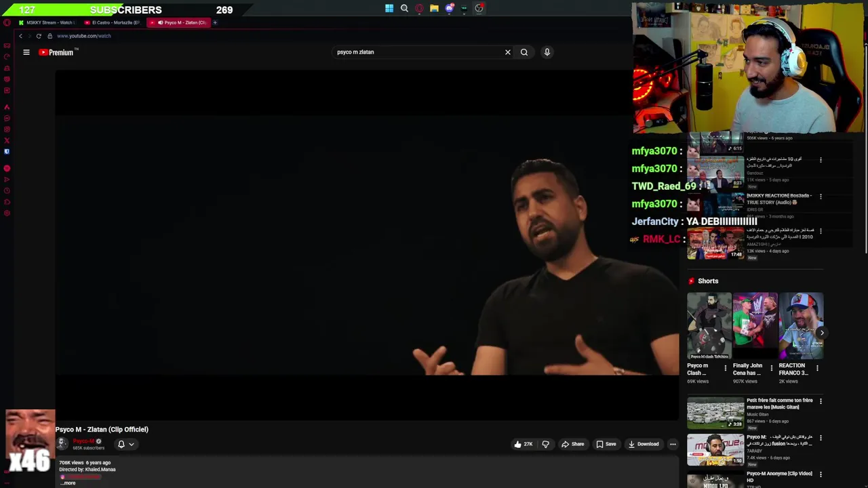The width and height of the screenshot is (868, 488).
Task: Open options for 'REACTION FRANCO 3' short
Action: (817, 369)
